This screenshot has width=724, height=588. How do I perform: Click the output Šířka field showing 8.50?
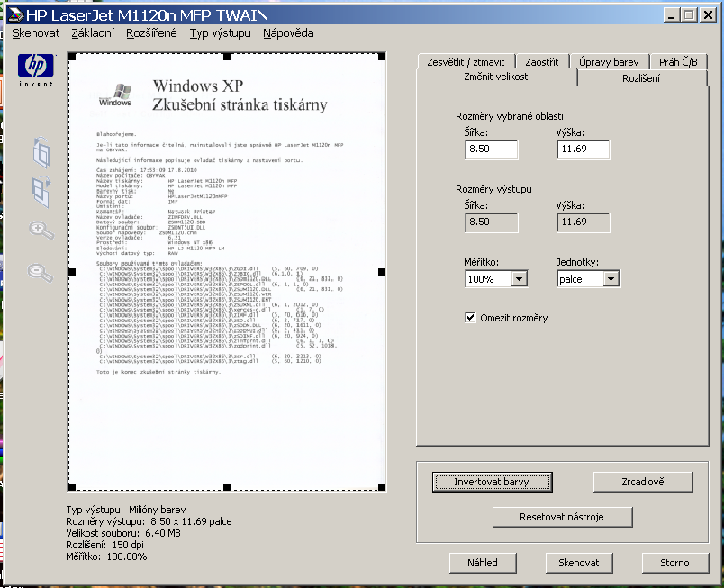(492, 222)
